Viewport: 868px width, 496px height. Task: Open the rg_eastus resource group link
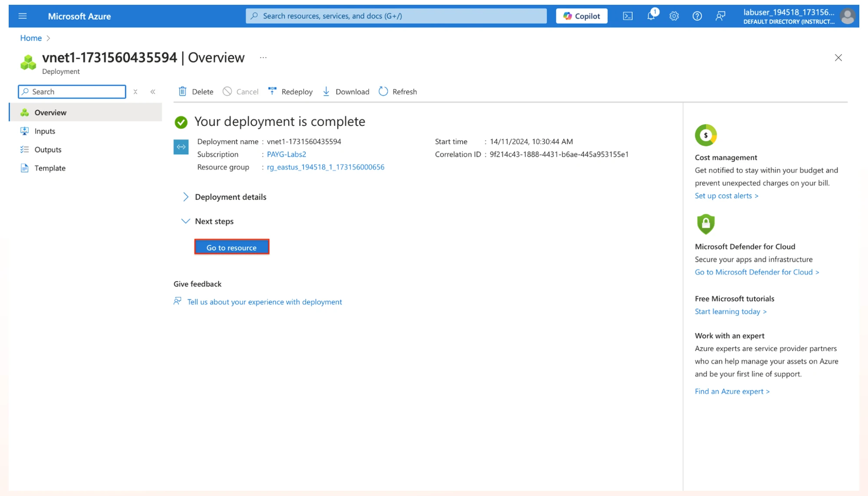pyautogui.click(x=325, y=167)
